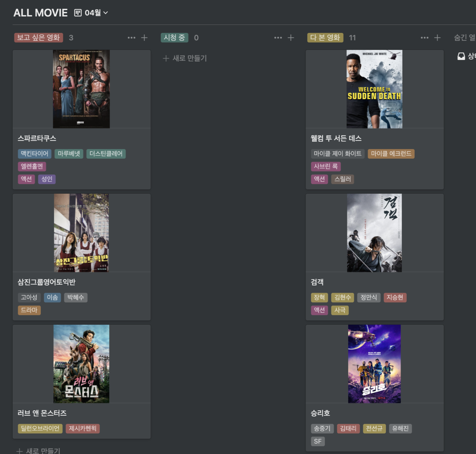This screenshot has width=476, height=454.
Task: Select the 보고 싶은 영화 group label
Action: (38, 38)
